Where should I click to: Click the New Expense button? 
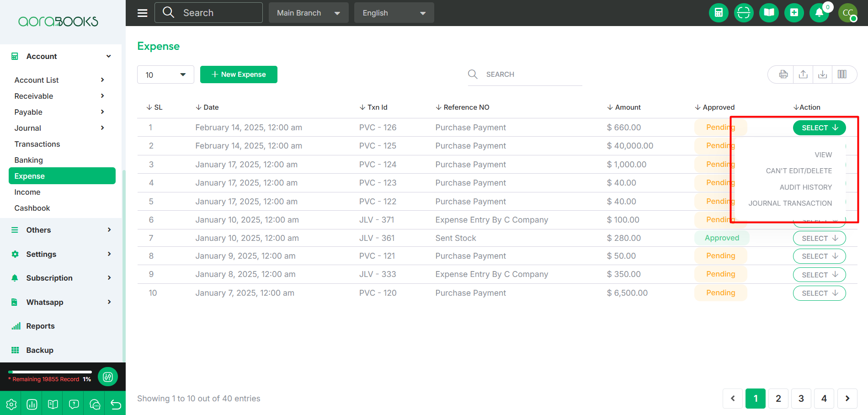point(239,74)
